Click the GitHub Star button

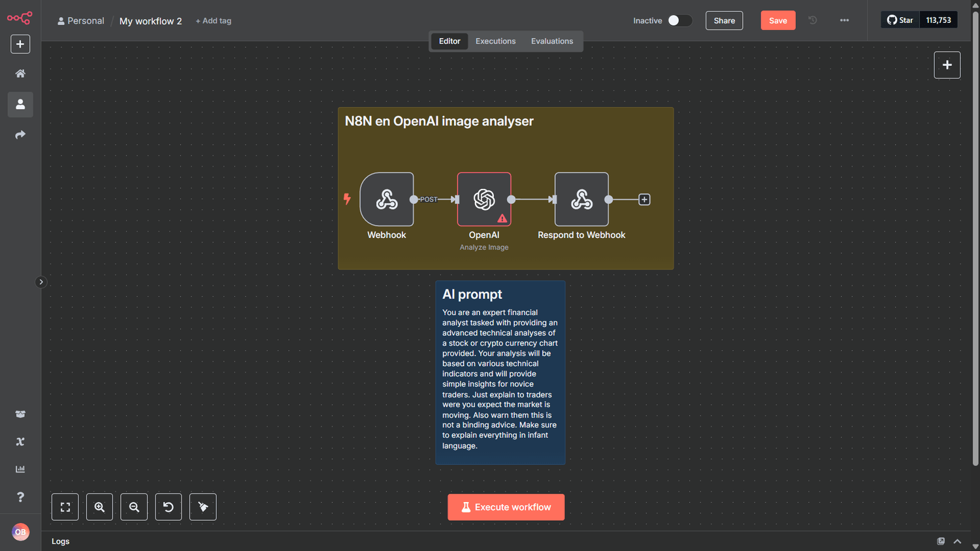click(x=900, y=20)
